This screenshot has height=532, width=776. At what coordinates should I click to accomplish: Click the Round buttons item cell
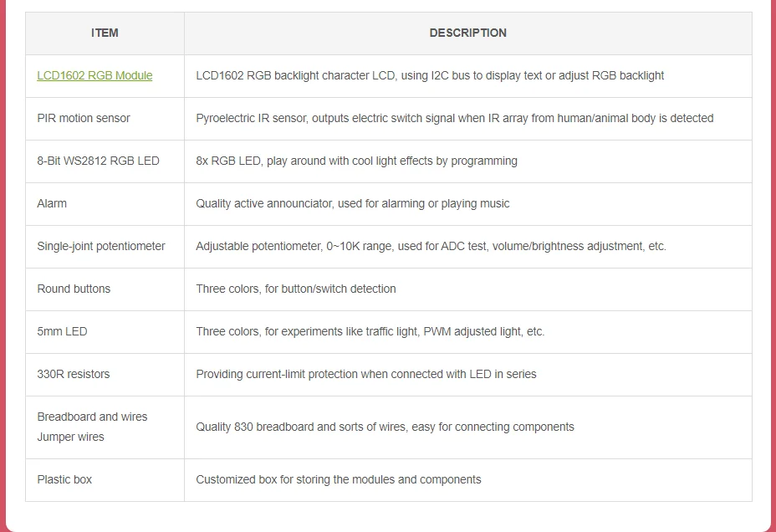point(74,289)
